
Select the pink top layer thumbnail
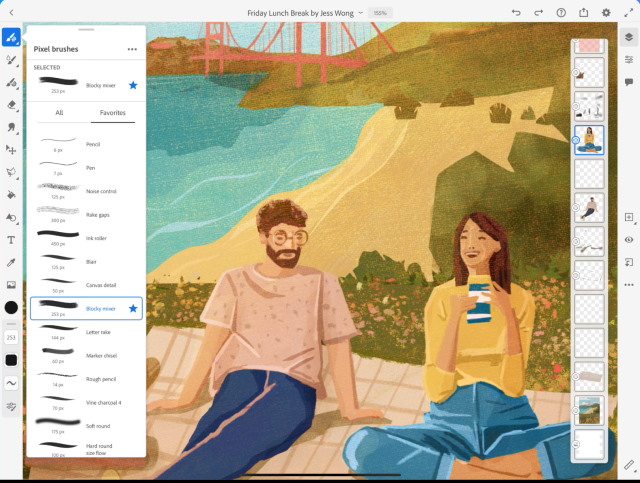tap(589, 46)
